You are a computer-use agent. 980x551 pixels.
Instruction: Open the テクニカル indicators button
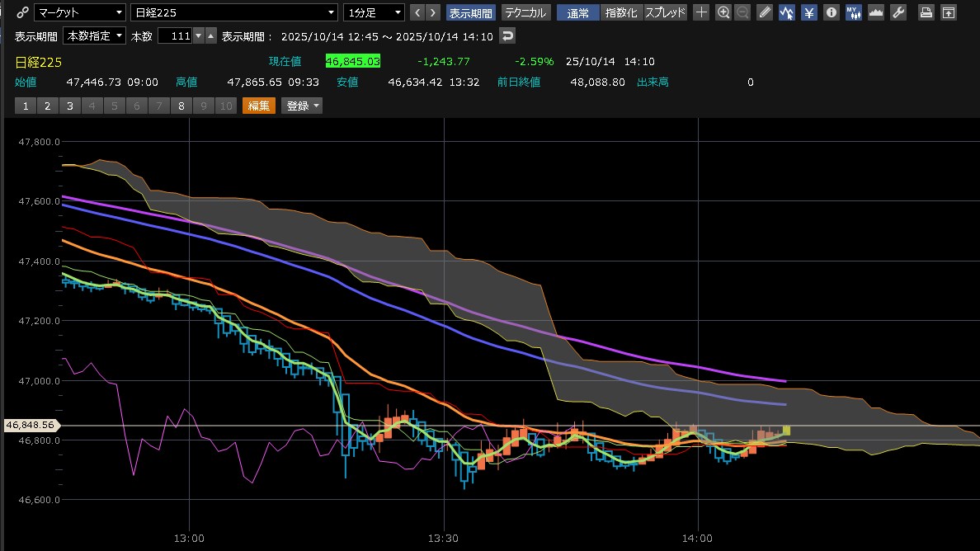pos(525,12)
